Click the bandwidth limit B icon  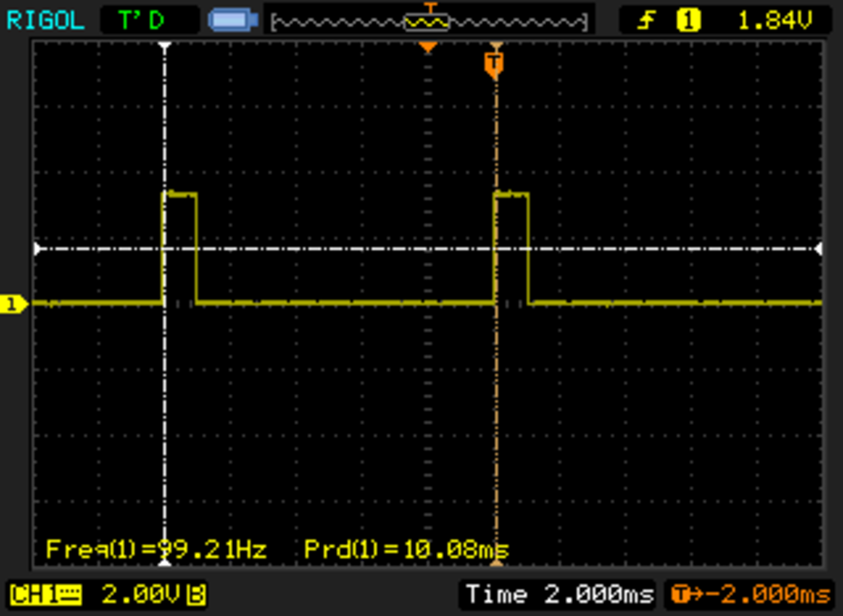click(x=196, y=595)
